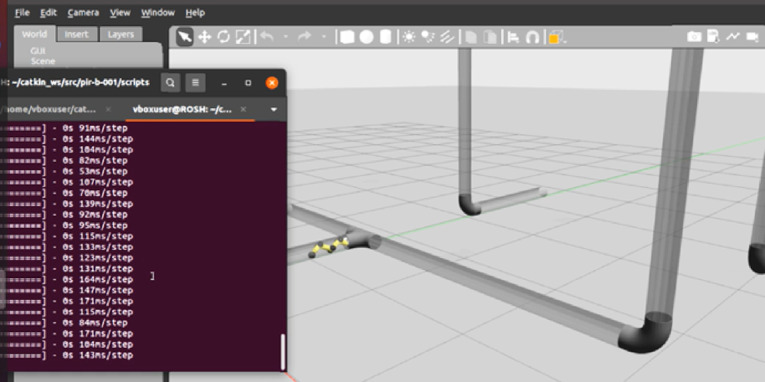
Task: Open the File menu
Action: point(22,13)
